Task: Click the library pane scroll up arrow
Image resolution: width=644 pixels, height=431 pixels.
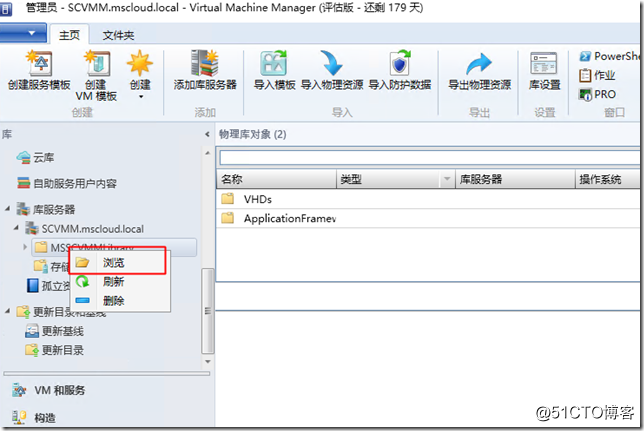Action: tap(208, 153)
